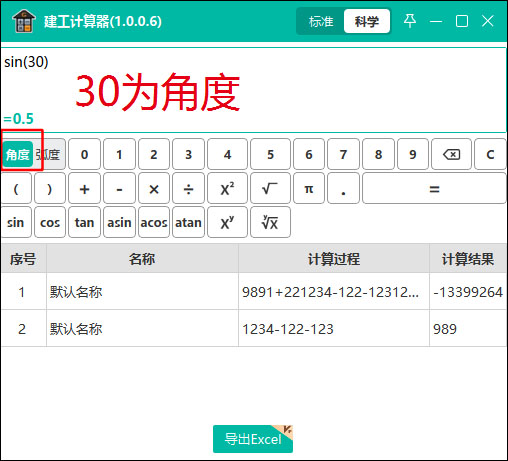Click the atan function key
Image resolution: width=508 pixels, height=461 pixels.
(x=188, y=222)
